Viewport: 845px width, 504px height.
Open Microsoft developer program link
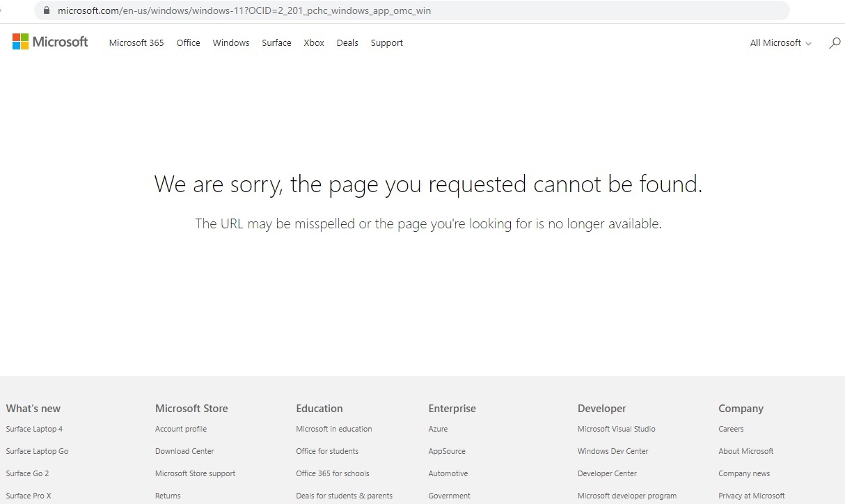(x=626, y=496)
